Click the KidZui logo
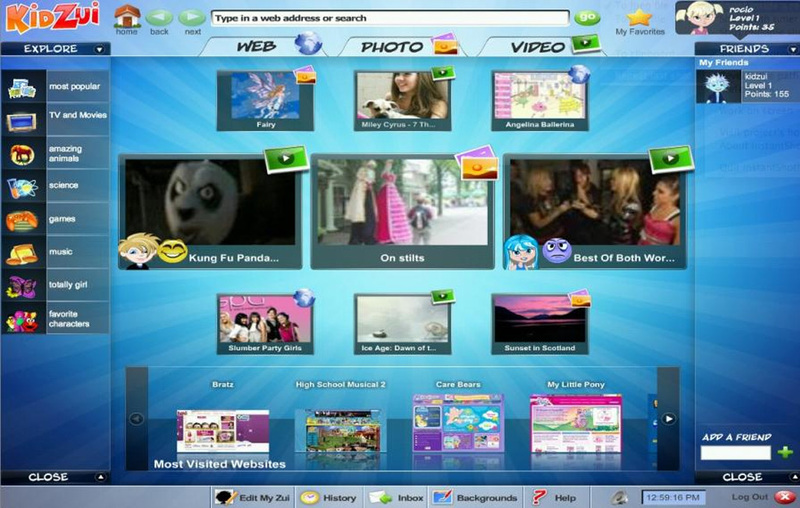Viewport: 800px width, 508px height. [x=52, y=18]
